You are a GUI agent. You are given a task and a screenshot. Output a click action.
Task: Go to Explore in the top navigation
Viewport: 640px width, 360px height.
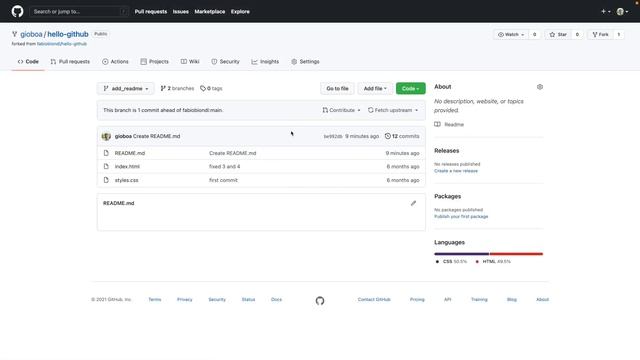click(240, 11)
